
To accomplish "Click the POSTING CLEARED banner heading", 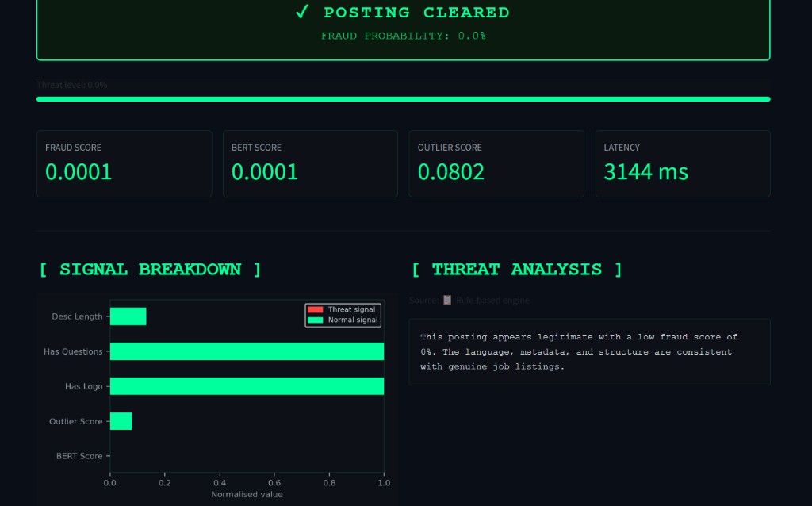I will coord(417,13).
